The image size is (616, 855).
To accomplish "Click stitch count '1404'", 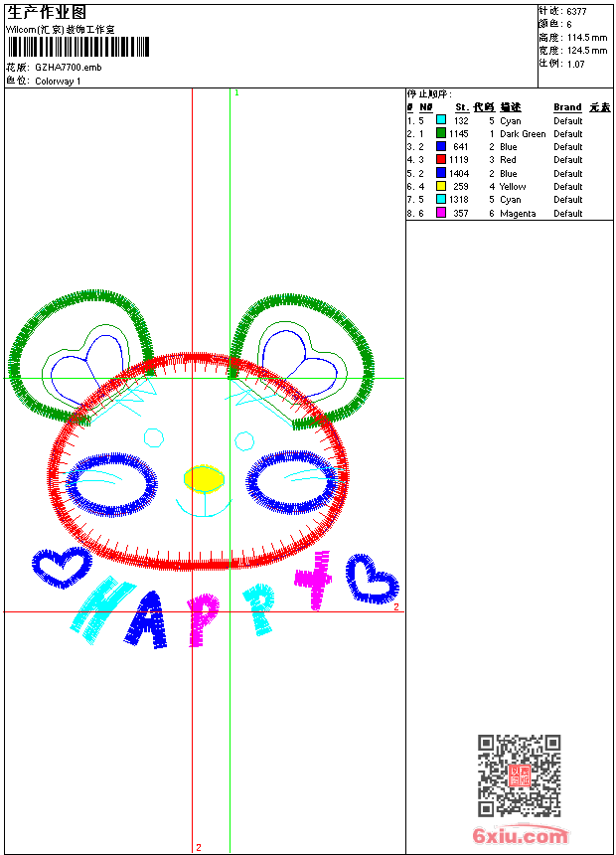I will [x=459, y=173].
